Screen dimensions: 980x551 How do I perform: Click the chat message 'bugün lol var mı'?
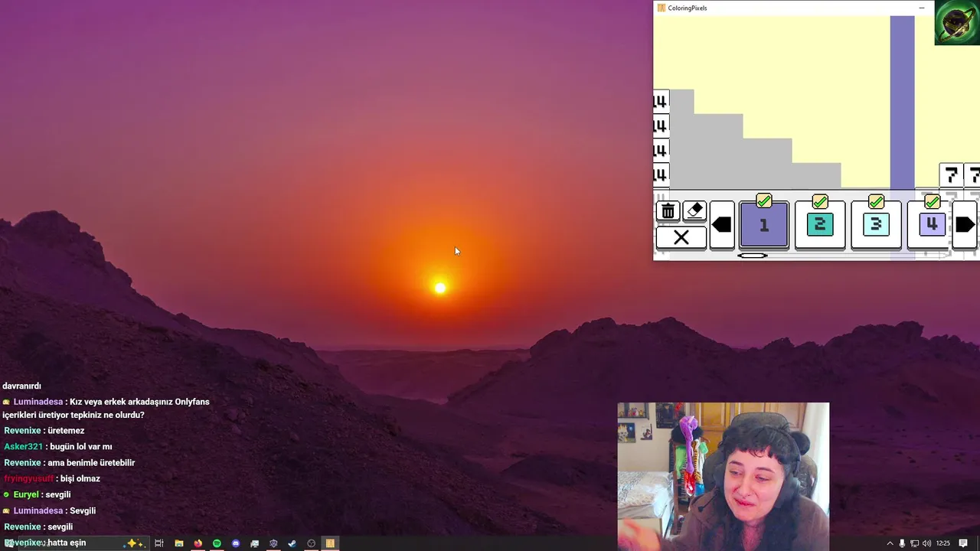tap(81, 447)
